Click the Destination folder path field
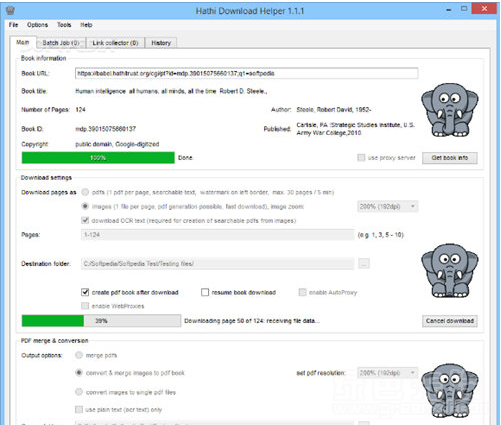 [x=217, y=264]
